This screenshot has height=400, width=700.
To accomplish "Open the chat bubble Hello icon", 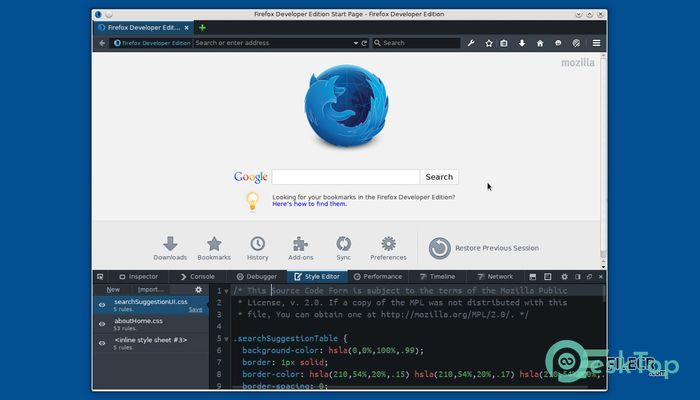I will 558,43.
